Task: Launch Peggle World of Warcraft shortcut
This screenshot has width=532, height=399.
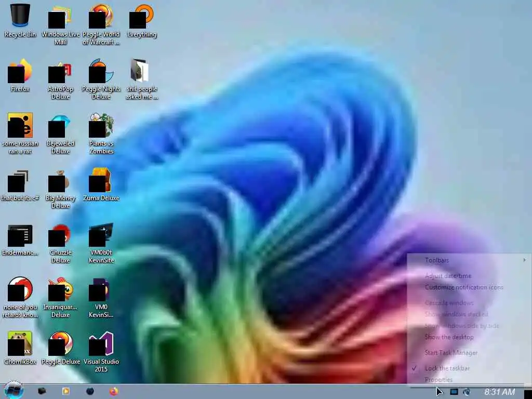Action: coord(101,24)
